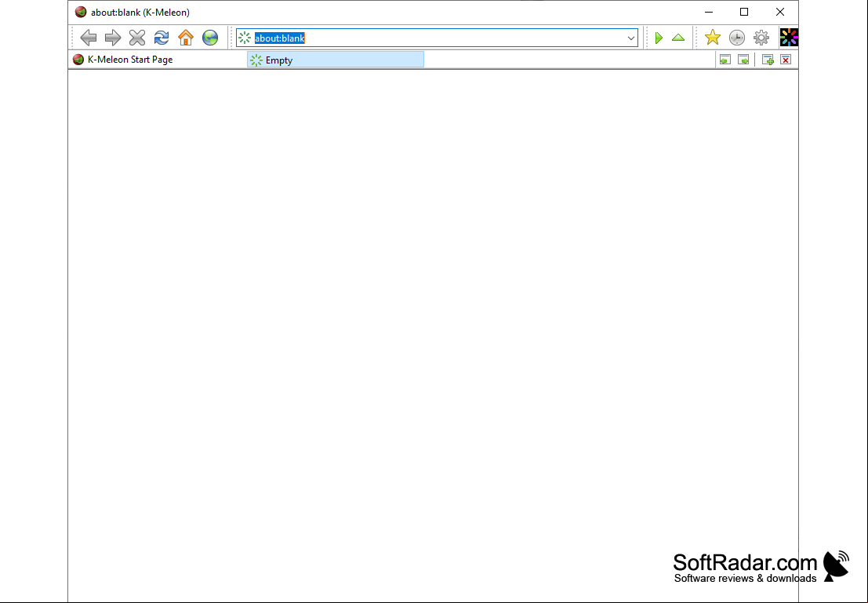Close the K-Meleon window
Image resolution: width=868 pixels, height=603 pixels.
tap(780, 13)
